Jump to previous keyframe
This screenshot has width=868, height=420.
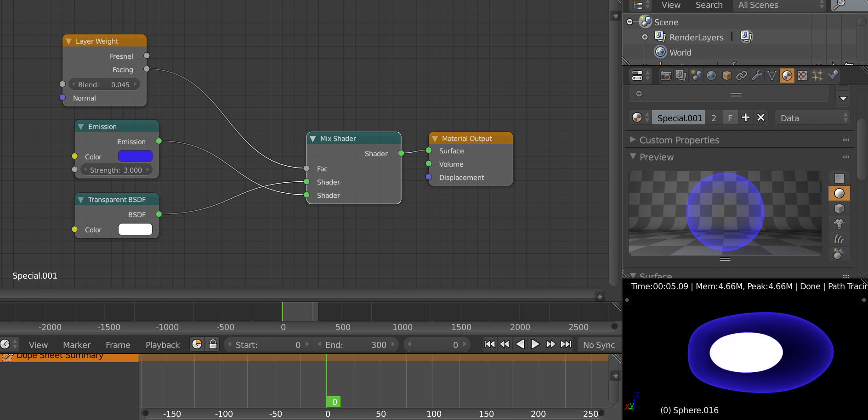click(x=505, y=344)
